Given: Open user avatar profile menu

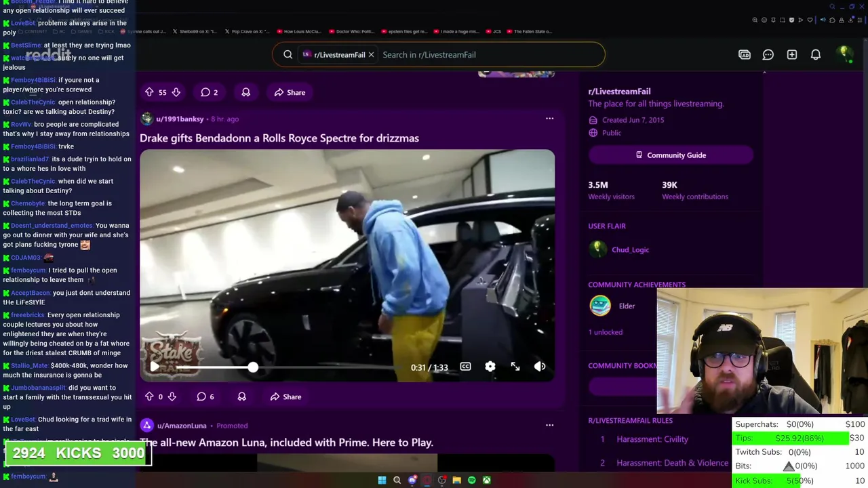Looking at the screenshot, I should (845, 54).
